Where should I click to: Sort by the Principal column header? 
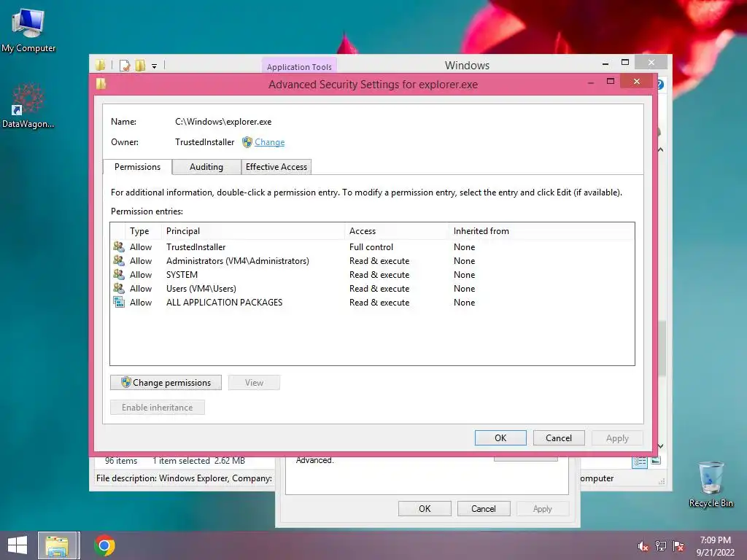coord(253,231)
